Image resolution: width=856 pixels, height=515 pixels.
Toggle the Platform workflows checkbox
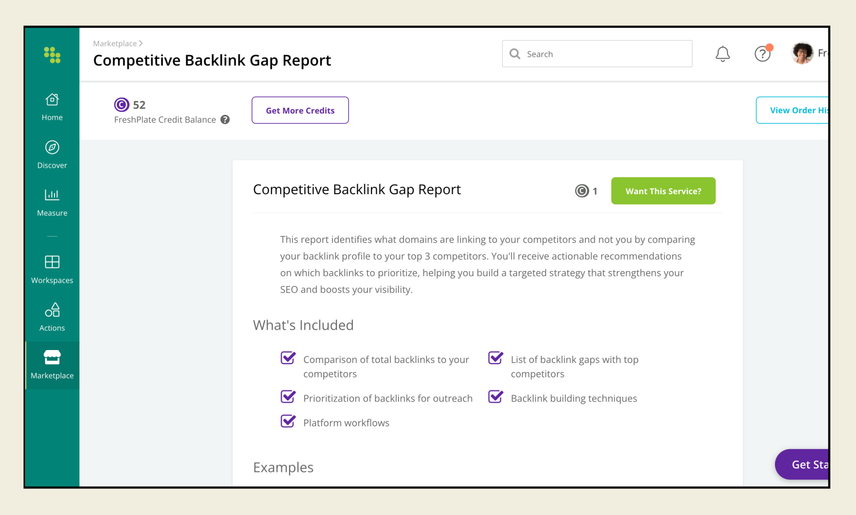pos(288,422)
